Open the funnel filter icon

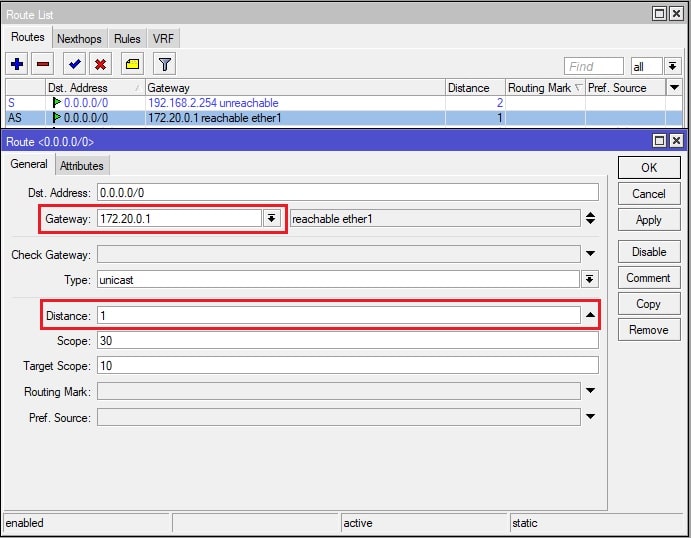[165, 64]
